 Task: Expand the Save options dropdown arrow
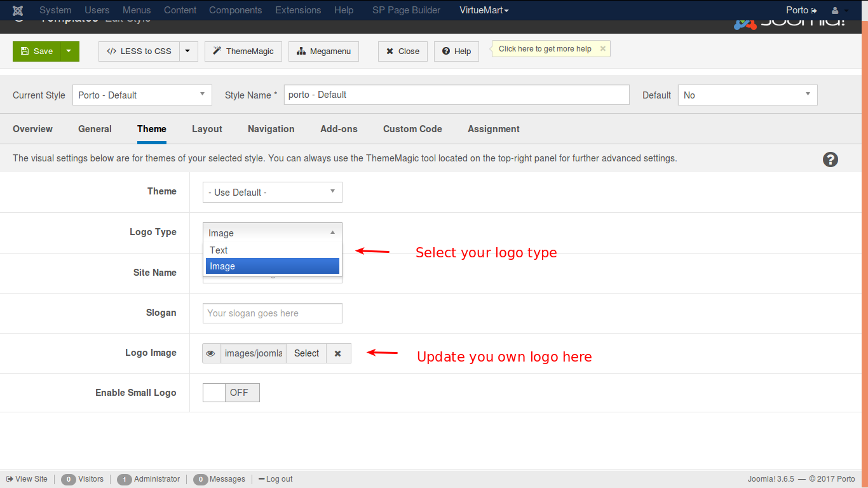pos(70,51)
